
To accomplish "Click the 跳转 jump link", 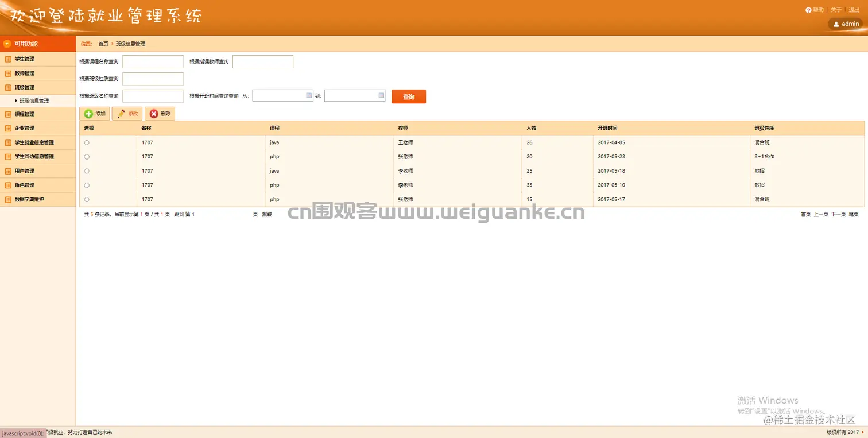I will coord(267,214).
